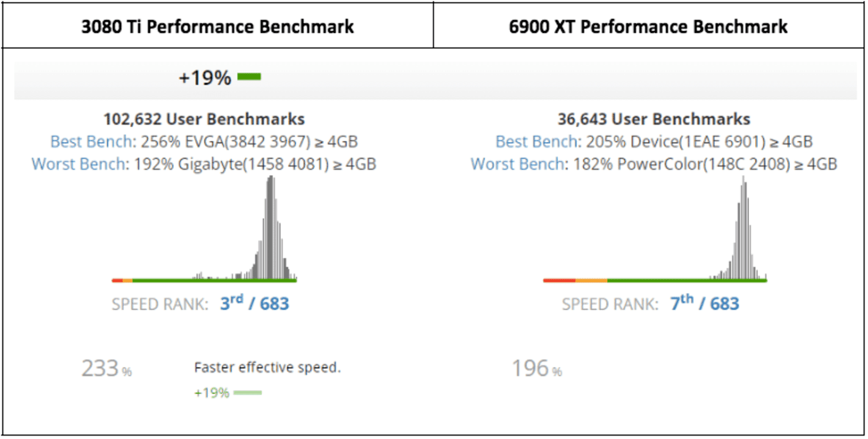Click the 233% effective speed score

pyautogui.click(x=106, y=368)
